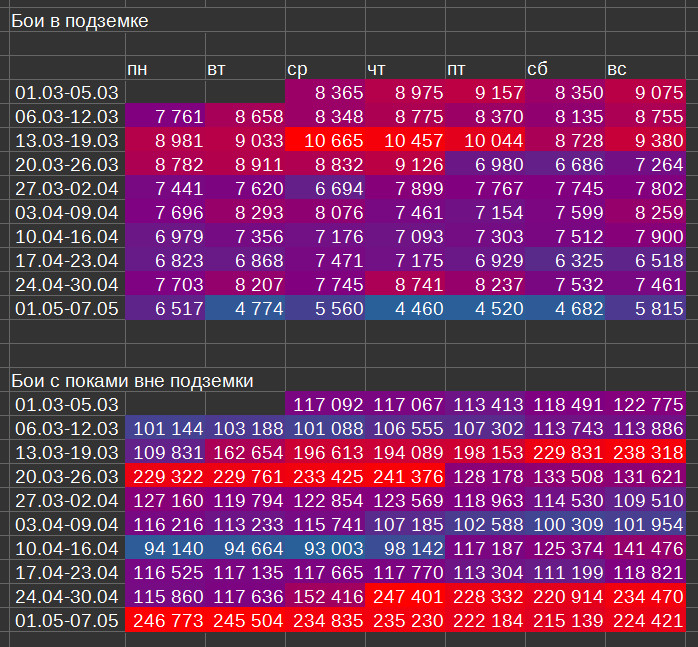Click the 'пн' column header
This screenshot has width=698, height=647.
click(x=166, y=69)
